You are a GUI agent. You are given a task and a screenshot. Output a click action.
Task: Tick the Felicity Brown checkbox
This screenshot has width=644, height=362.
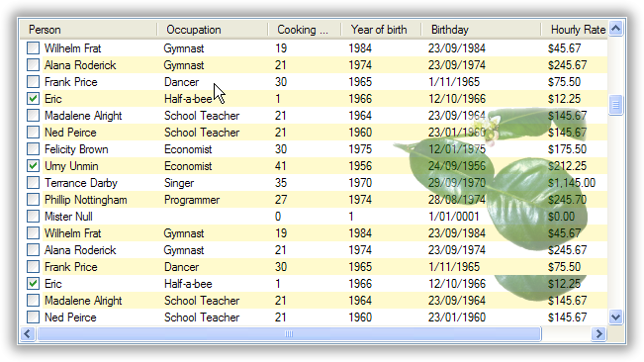(x=33, y=149)
